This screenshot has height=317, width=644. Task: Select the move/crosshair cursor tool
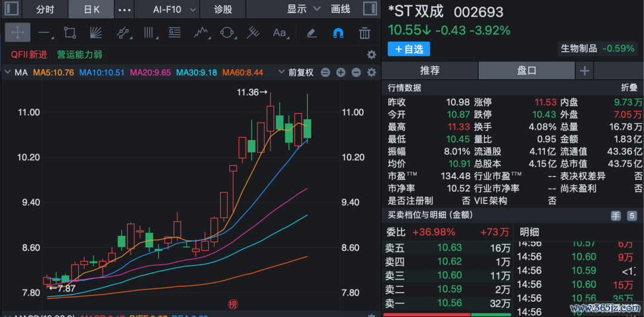[x=18, y=32]
